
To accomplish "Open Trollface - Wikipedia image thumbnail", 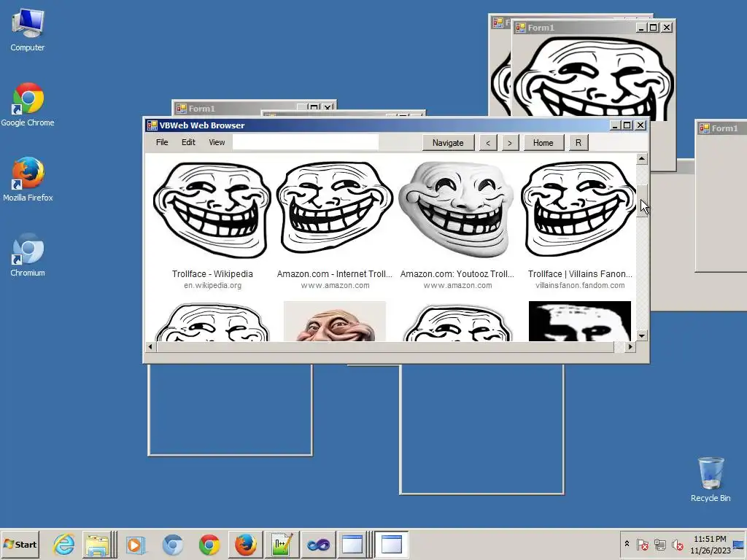I will pyautogui.click(x=212, y=209).
